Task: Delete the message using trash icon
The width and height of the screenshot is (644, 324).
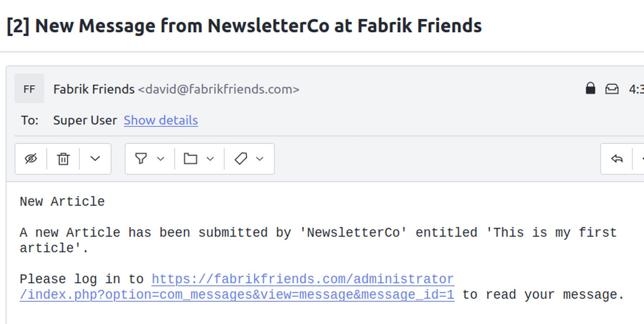Action: (63, 158)
